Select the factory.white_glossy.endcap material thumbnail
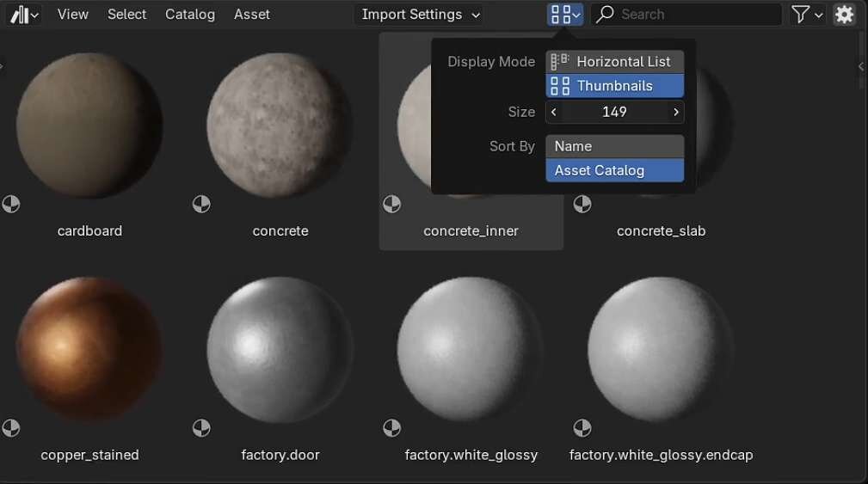This screenshot has width=868, height=484. [661, 350]
